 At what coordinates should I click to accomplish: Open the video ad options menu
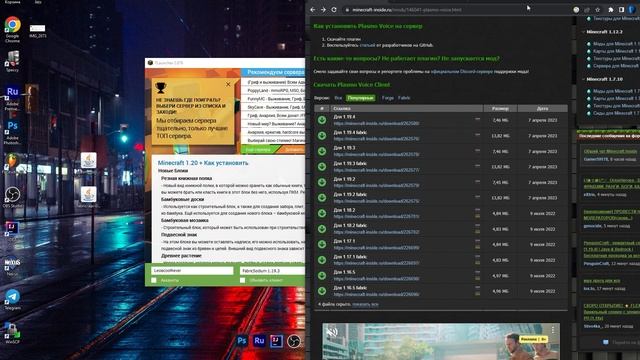(x=553, y=330)
